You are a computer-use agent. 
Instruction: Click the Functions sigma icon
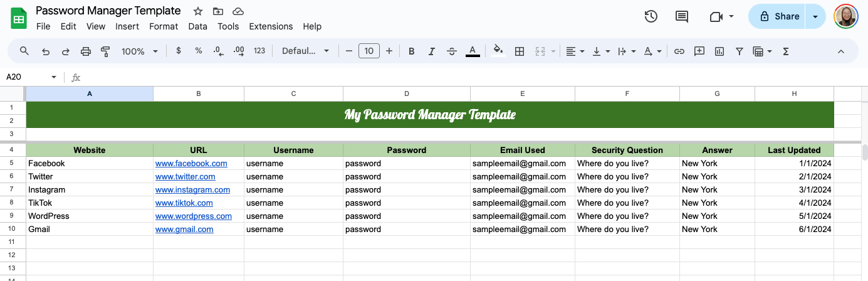pyautogui.click(x=786, y=51)
